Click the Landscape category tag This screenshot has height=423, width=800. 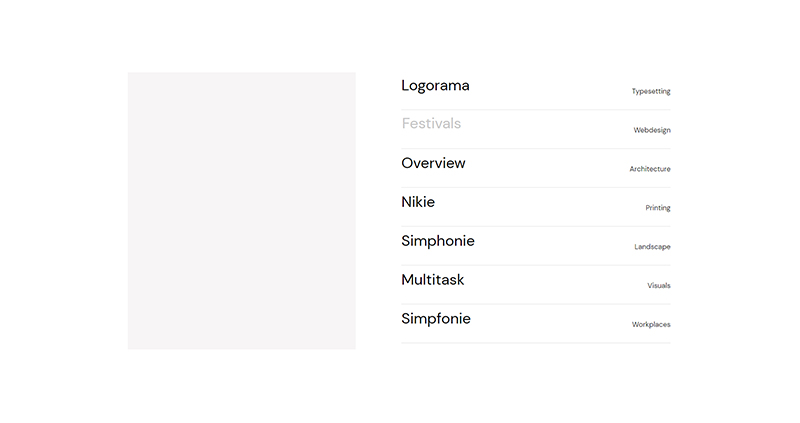point(652,247)
